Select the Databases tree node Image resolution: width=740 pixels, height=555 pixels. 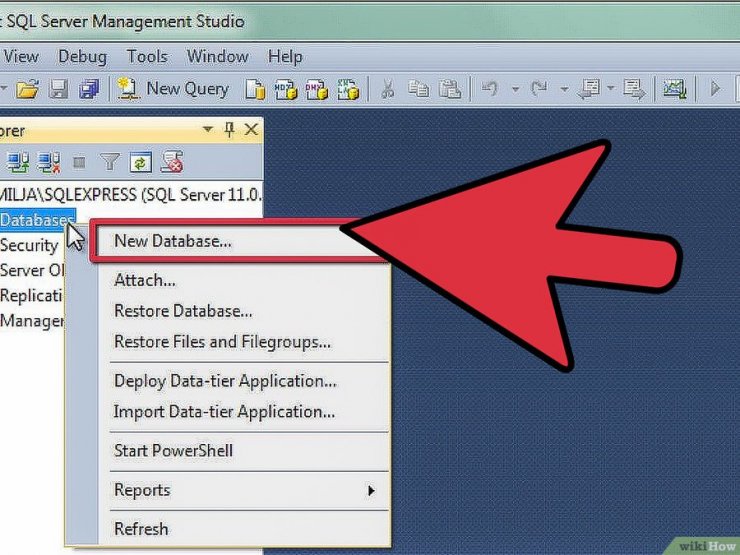37,220
